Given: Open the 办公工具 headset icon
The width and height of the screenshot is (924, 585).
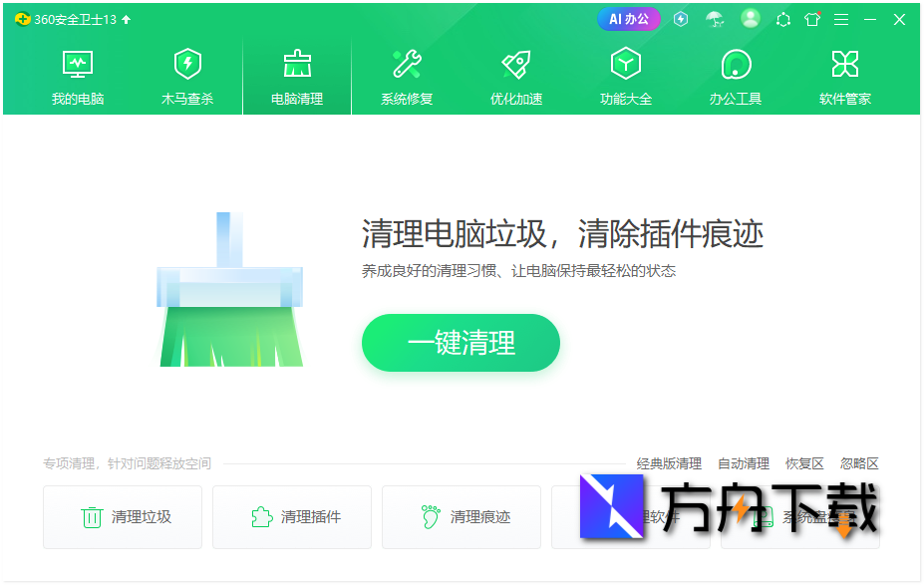Looking at the screenshot, I should click(x=735, y=63).
